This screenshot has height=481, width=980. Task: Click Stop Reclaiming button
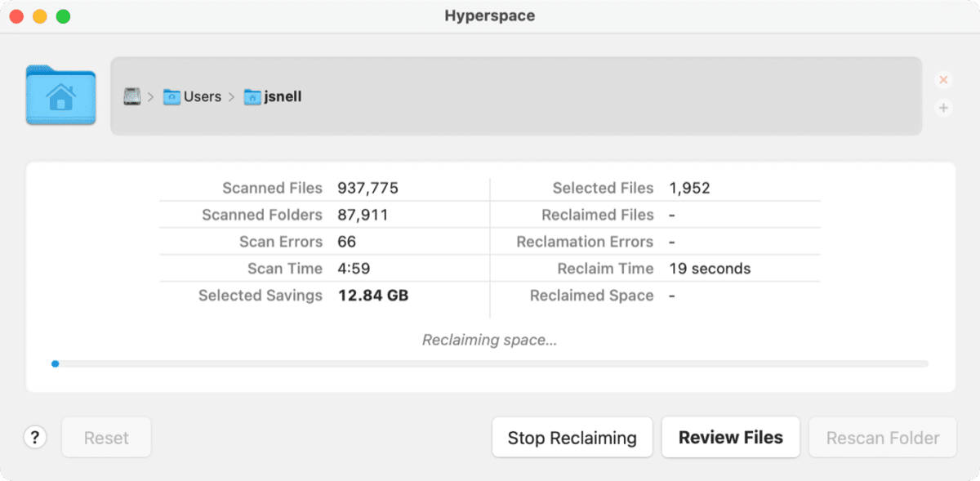[572, 438]
